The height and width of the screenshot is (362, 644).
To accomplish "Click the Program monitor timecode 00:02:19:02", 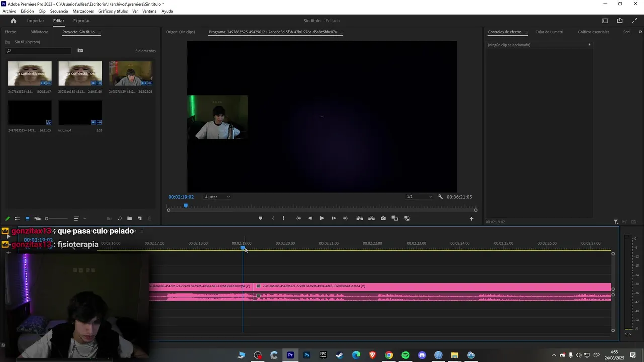I will pyautogui.click(x=181, y=197).
